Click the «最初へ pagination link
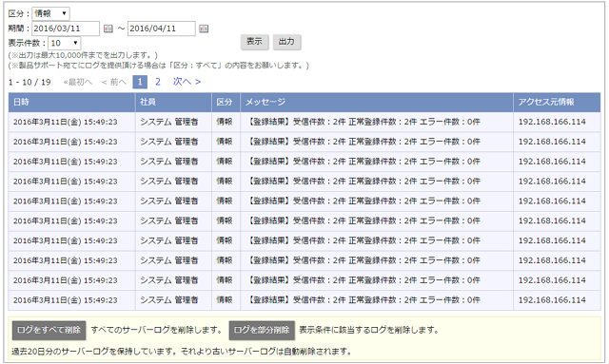 pos(78,82)
